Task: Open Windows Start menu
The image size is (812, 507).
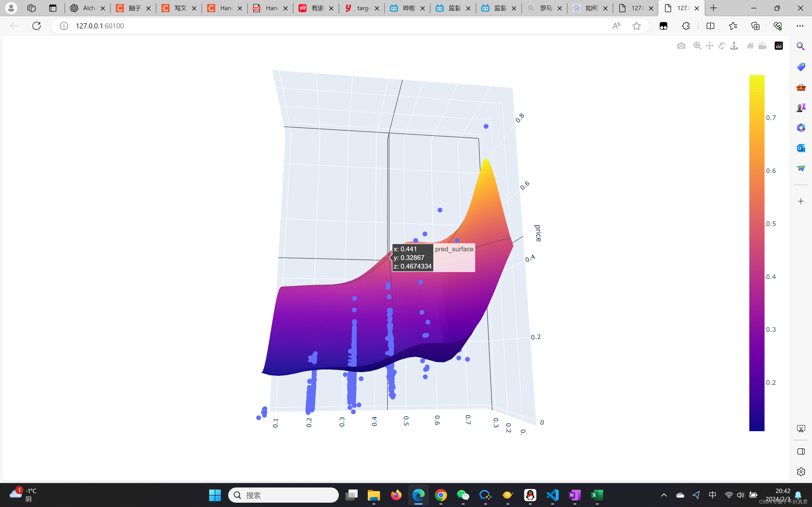Action: 215,495
